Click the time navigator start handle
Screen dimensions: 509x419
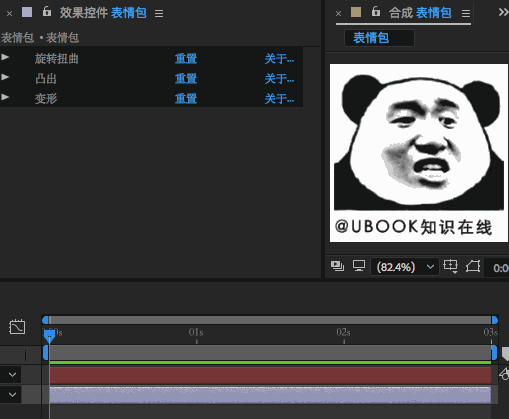(45, 320)
